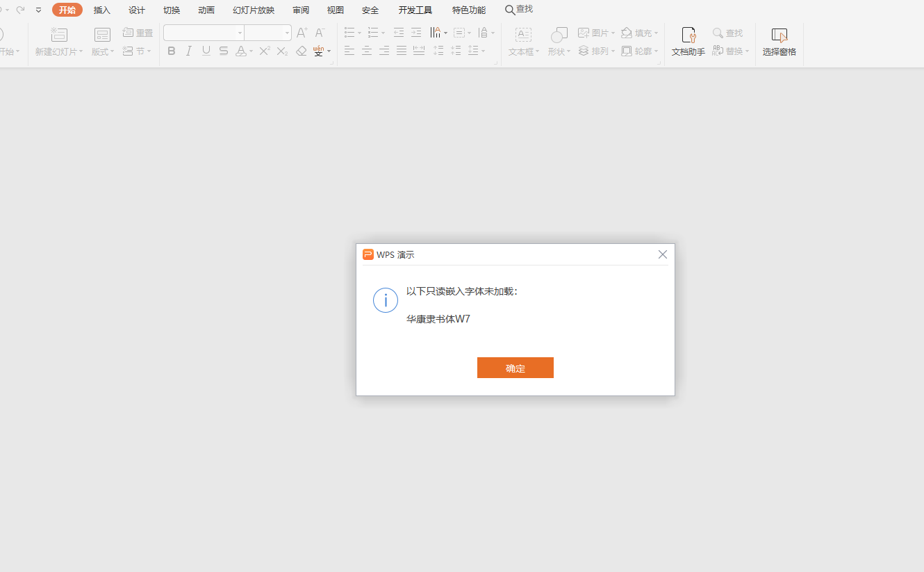Open the 图片 picture dropdown
The height and width of the screenshot is (572, 924).
597,33
